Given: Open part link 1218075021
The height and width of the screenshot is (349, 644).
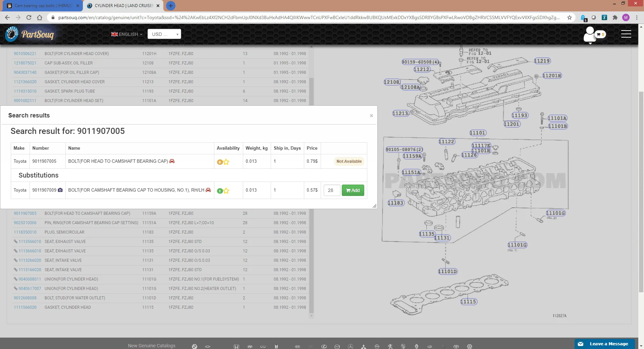Looking at the screenshot, I should point(25,63).
